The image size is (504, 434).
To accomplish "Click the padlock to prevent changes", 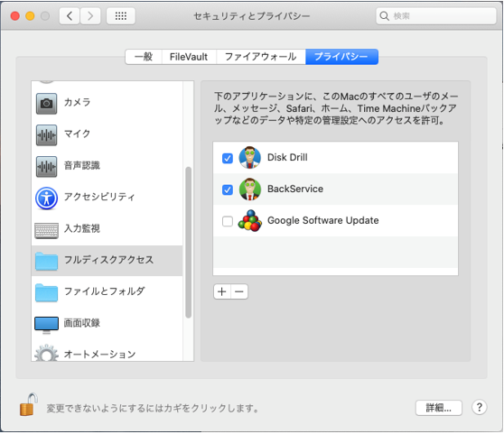I will 28,405.
